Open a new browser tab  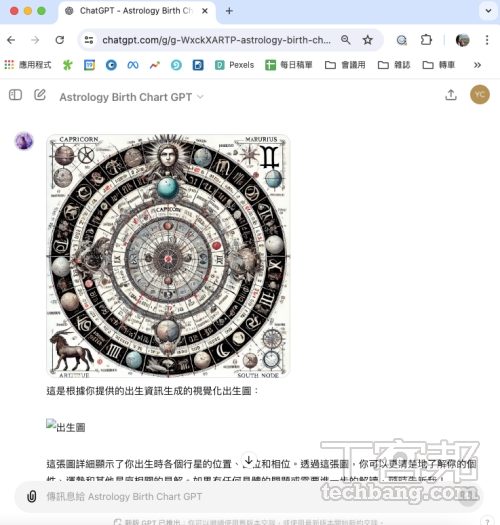229,11
